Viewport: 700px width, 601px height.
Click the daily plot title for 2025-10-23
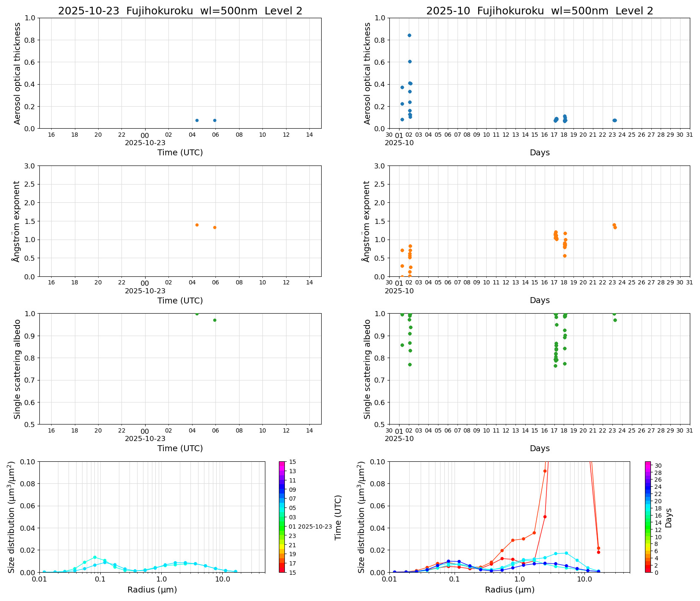point(180,11)
